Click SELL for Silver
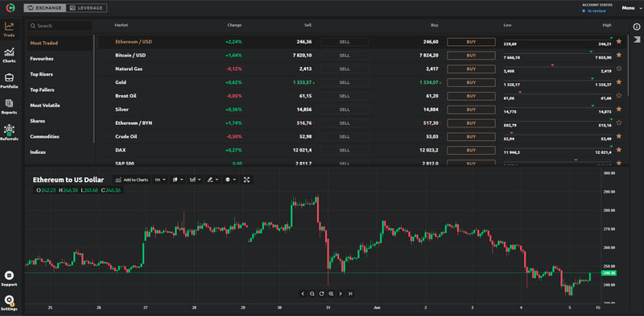Viewport: 644px width, 316px height. click(x=345, y=110)
